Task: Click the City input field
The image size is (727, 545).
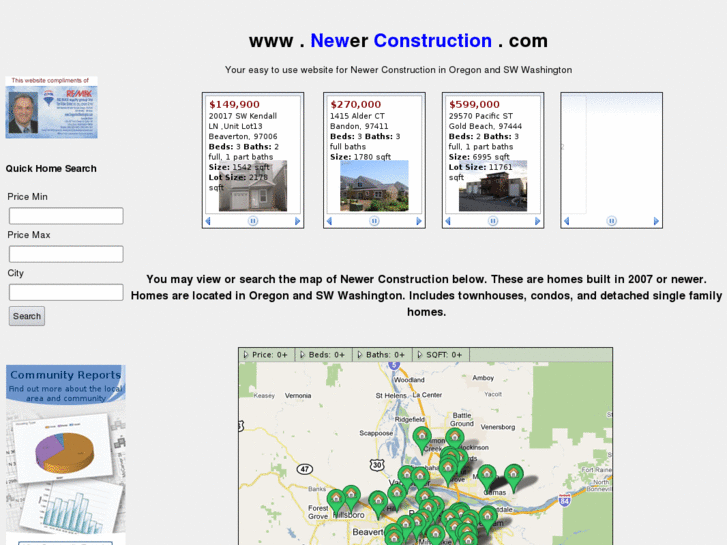Action: (66, 292)
